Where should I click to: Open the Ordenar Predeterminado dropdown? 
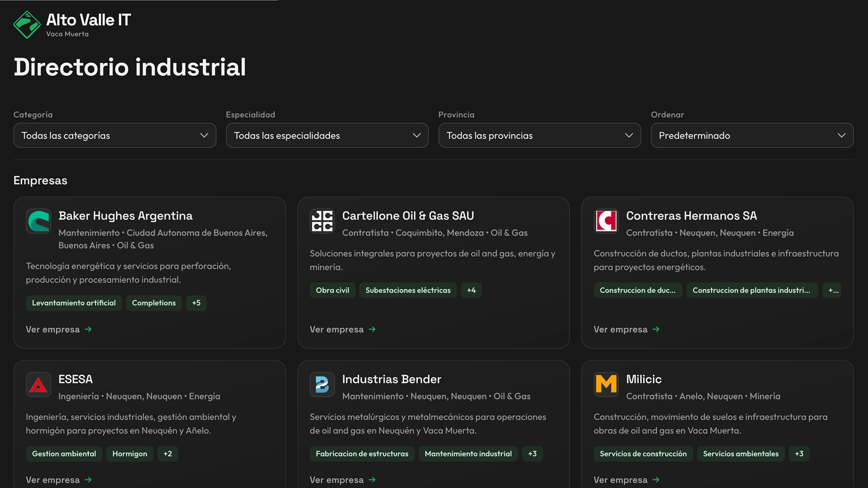coord(752,136)
